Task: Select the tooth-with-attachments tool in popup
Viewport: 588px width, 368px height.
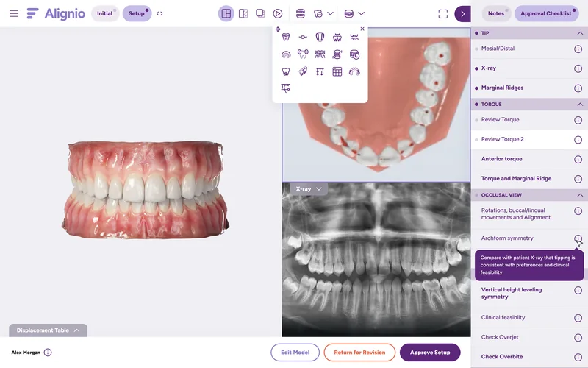Action: point(286,37)
